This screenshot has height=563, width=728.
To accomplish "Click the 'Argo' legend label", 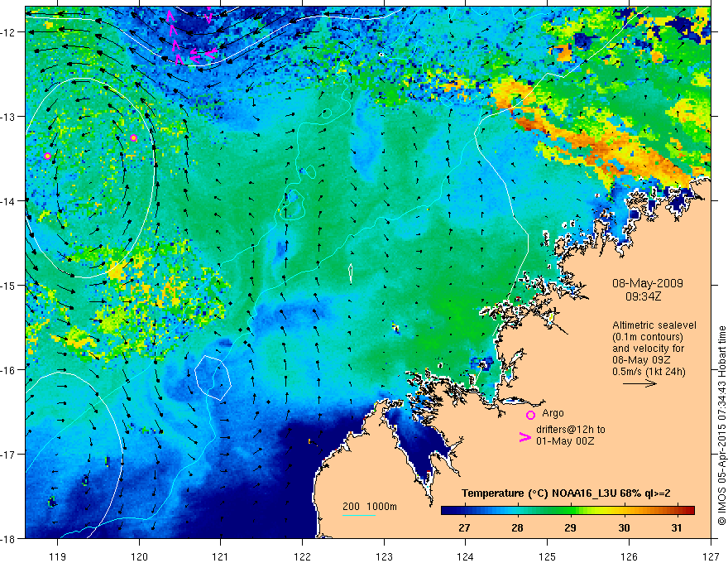I will (553, 413).
